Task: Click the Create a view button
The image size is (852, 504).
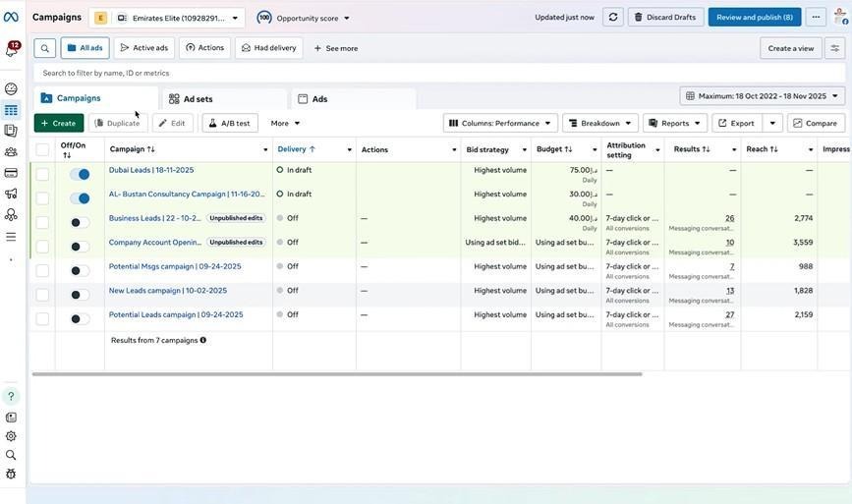Action: 791,48
